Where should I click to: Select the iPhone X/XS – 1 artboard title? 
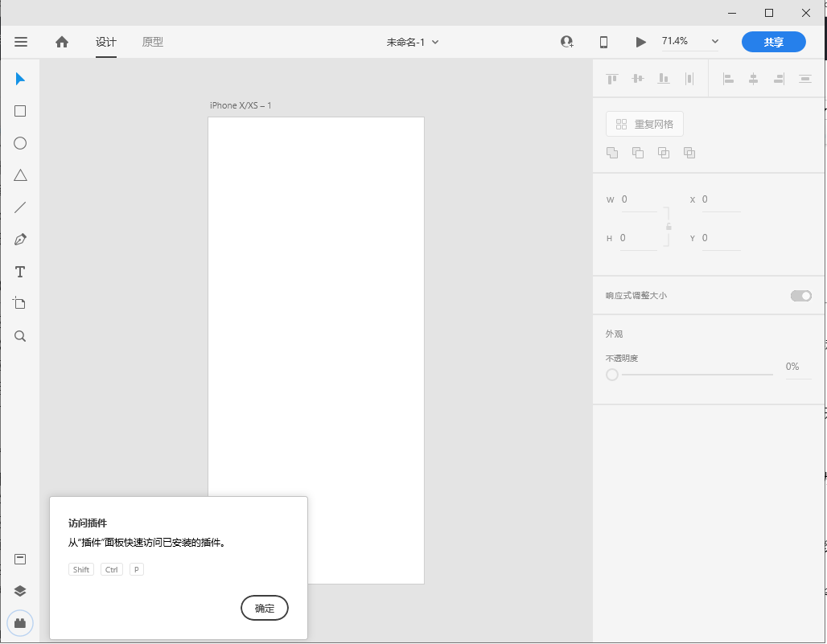tap(241, 105)
